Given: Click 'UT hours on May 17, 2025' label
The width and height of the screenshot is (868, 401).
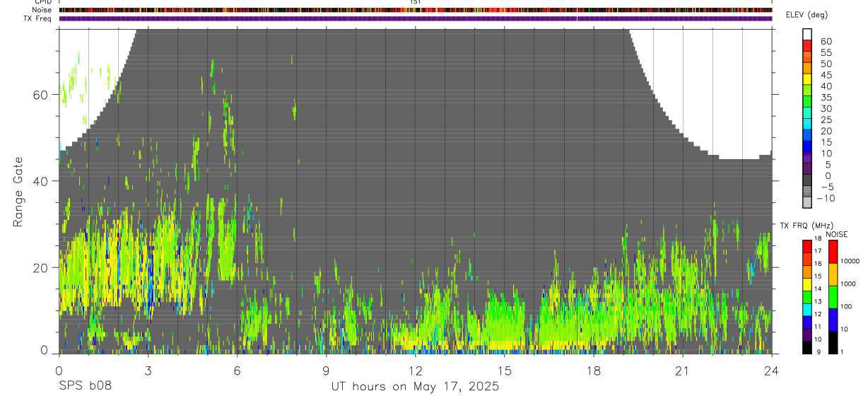Looking at the screenshot, I should click(x=416, y=386).
